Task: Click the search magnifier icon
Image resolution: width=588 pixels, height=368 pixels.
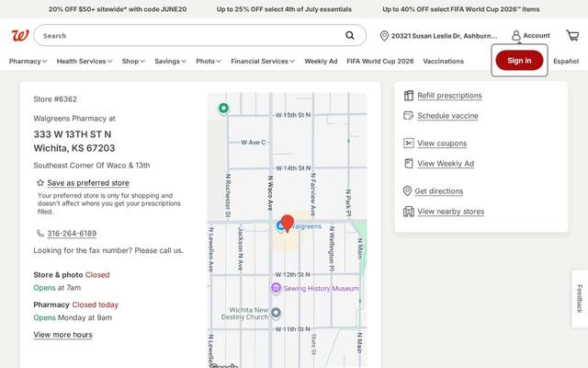Action: (x=349, y=35)
